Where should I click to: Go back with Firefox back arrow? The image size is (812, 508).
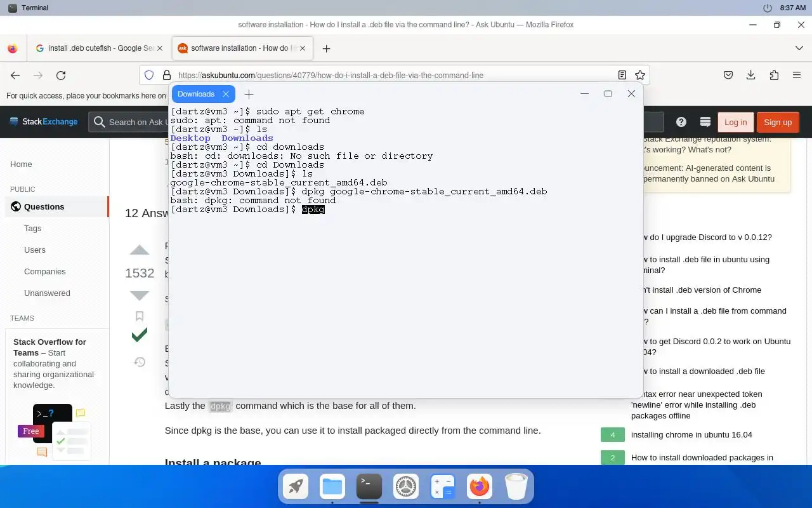click(15, 75)
